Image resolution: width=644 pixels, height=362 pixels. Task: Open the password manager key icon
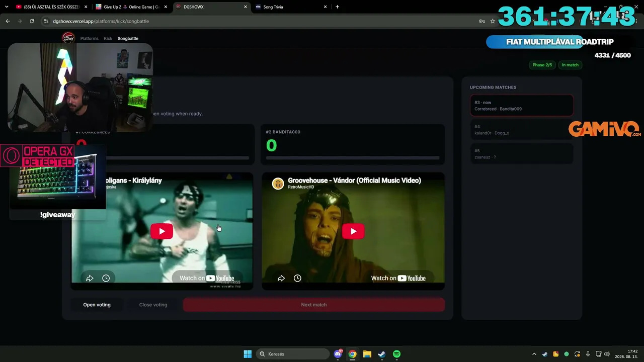tap(481, 21)
